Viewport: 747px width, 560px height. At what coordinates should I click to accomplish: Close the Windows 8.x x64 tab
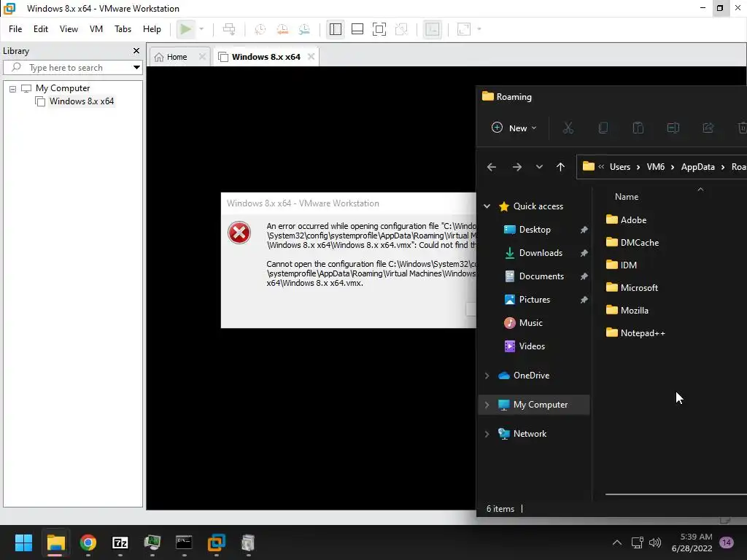click(x=311, y=57)
